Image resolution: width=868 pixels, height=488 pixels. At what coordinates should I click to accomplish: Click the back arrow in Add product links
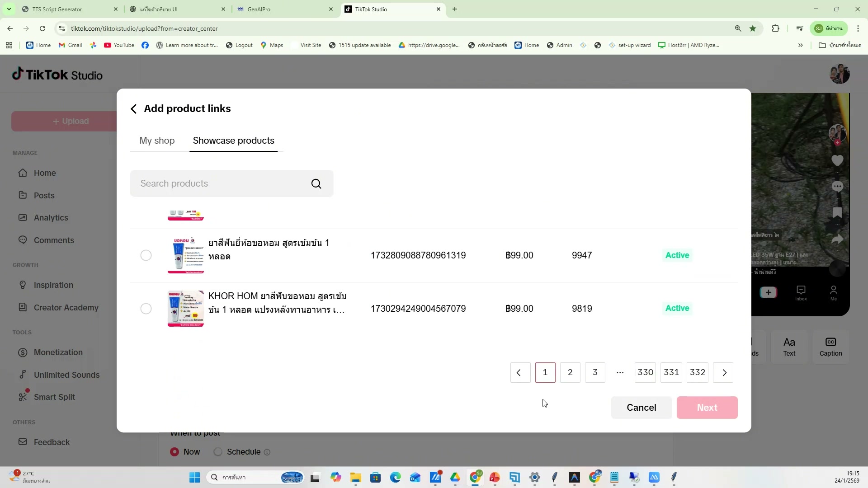tap(133, 109)
